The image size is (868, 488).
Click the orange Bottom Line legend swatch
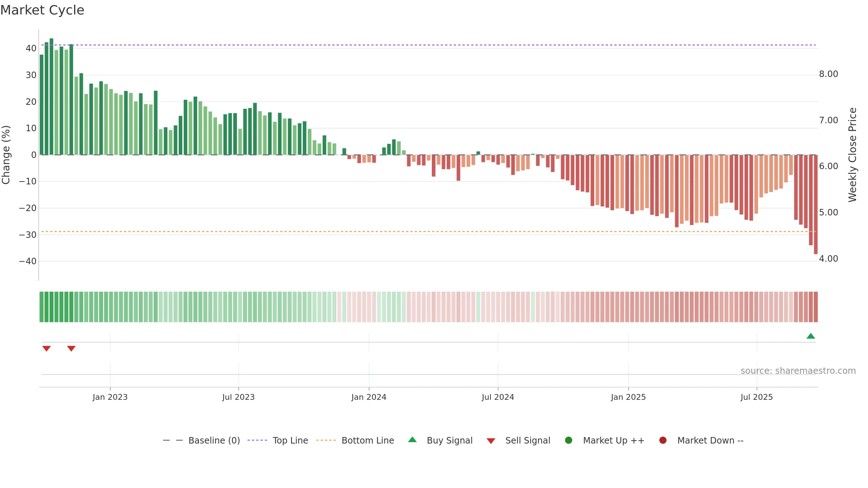point(326,440)
